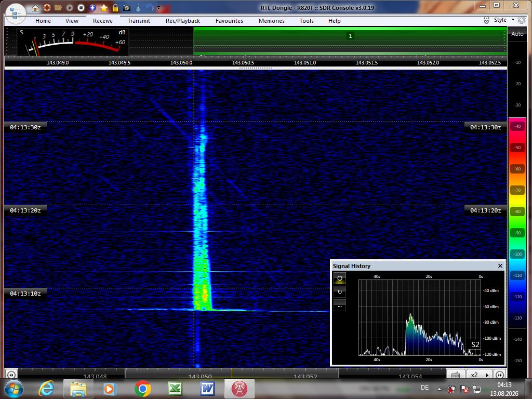Click the S-meter signal gauge
Screen dimensions: 532x399
pos(73,42)
